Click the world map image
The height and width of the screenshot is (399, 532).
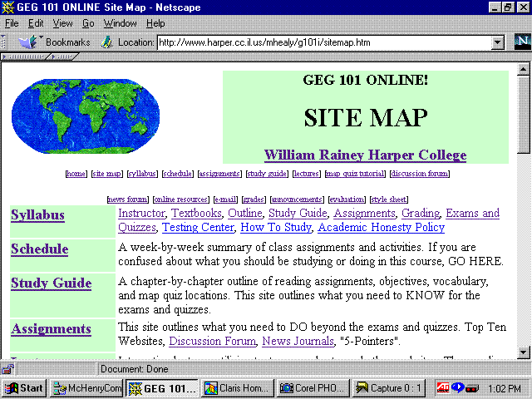click(86, 116)
